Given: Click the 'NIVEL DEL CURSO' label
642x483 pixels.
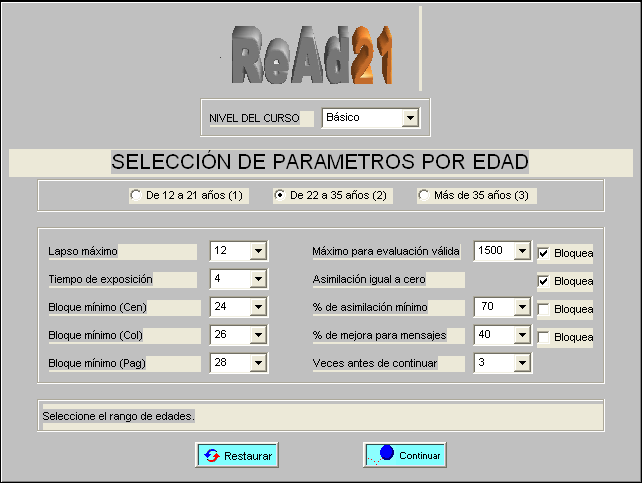Looking at the screenshot, I should [254, 118].
